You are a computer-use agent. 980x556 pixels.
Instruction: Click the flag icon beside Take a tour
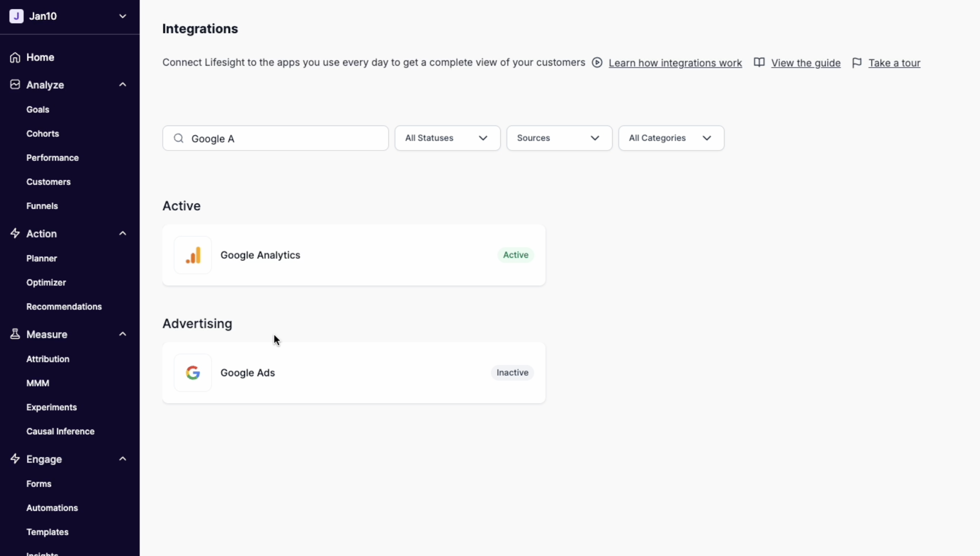857,63
